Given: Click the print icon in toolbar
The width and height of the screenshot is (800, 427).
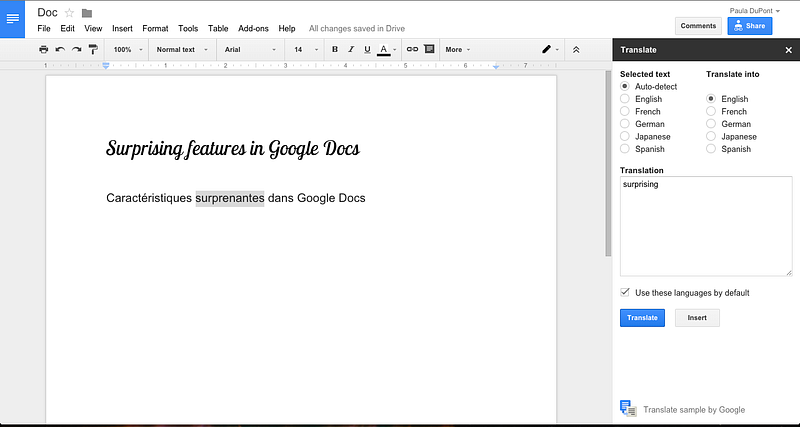Looking at the screenshot, I should point(43,49).
